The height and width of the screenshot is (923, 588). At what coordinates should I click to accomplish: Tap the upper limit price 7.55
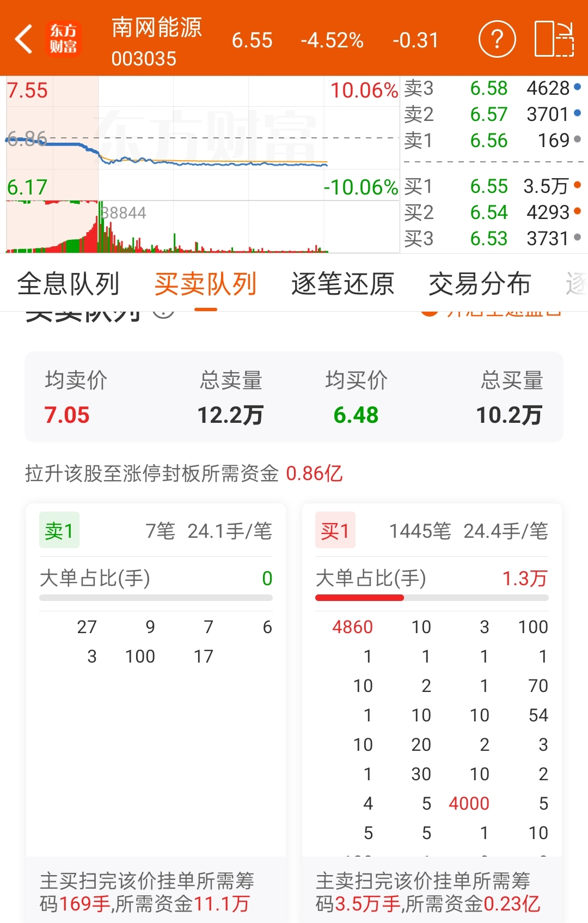tap(27, 90)
